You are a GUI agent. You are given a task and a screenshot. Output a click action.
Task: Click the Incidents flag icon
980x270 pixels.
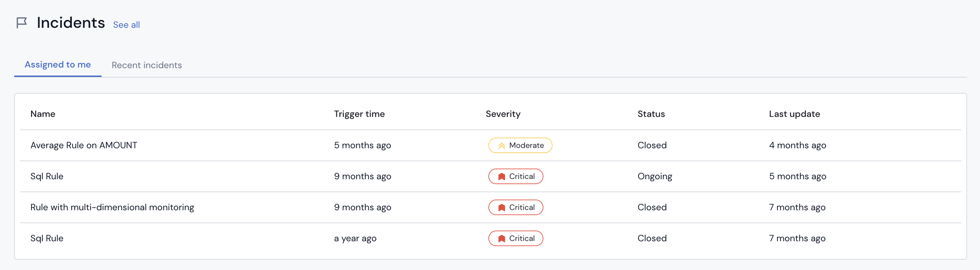point(22,23)
